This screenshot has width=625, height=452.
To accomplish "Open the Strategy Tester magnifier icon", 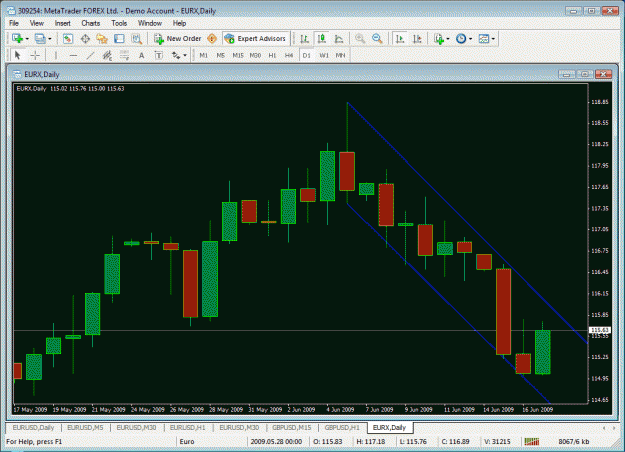I will point(137,39).
